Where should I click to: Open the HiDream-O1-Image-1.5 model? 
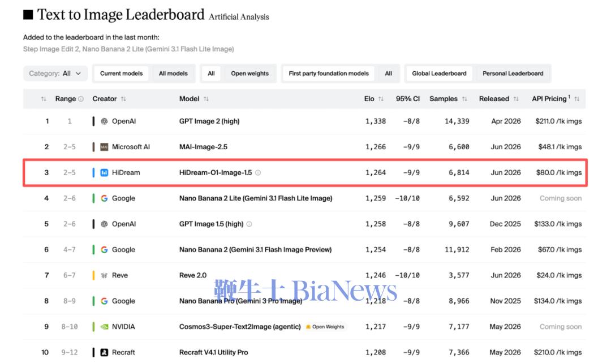(216, 172)
